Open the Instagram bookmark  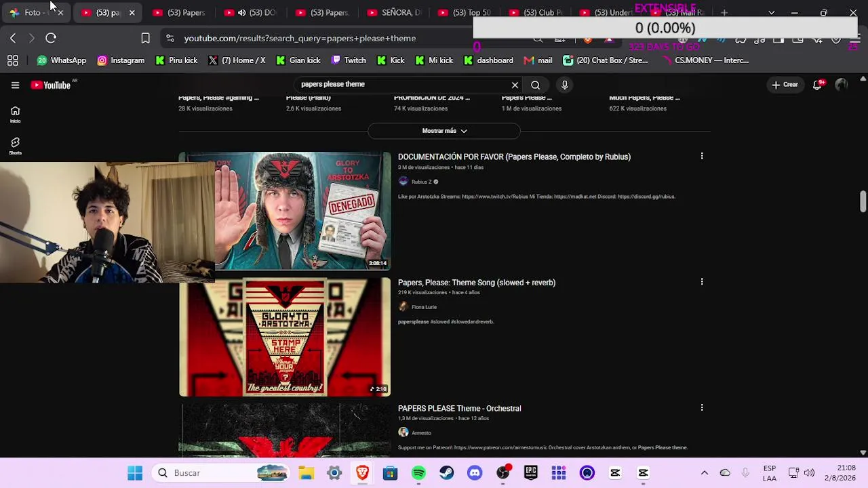121,60
